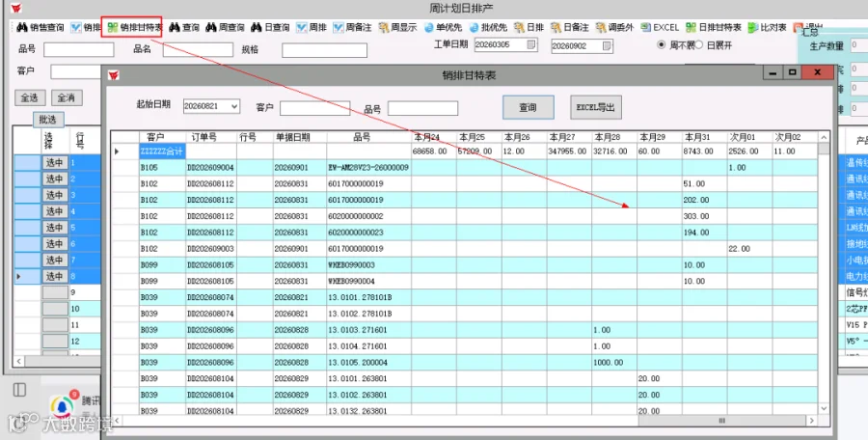Image resolution: width=868 pixels, height=440 pixels.
Task: Toggle the empty select button for row 9
Action: (x=55, y=292)
